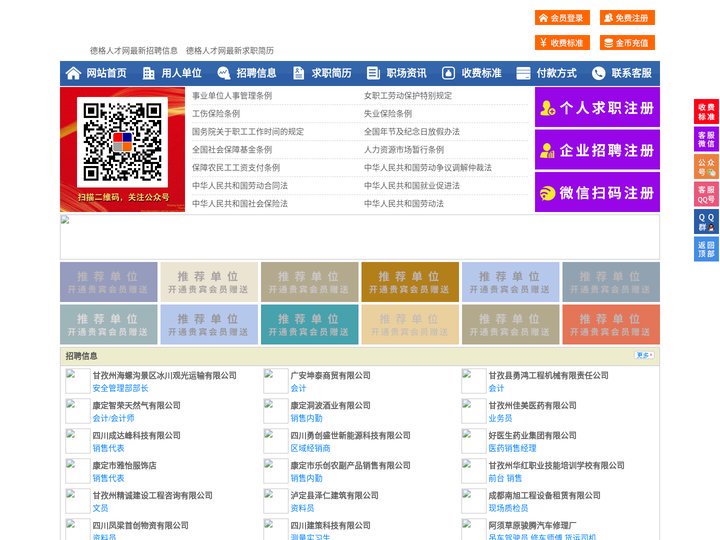Image resolution: width=720 pixels, height=540 pixels.
Task: Open 甘孜县勇鸿工程机械有限责任公司 listing
Action: click(x=548, y=375)
